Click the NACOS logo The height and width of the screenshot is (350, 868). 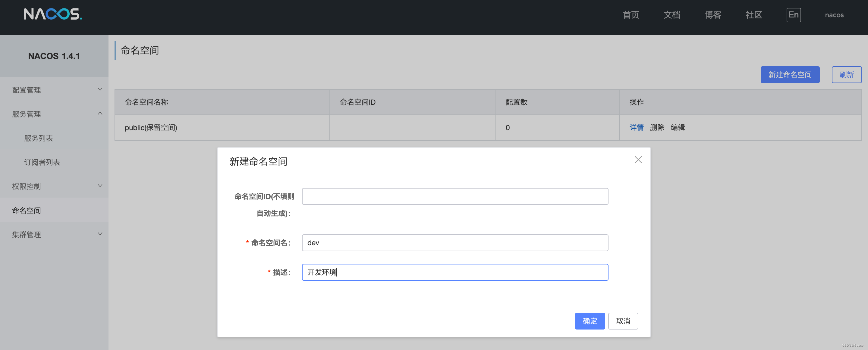(53, 14)
